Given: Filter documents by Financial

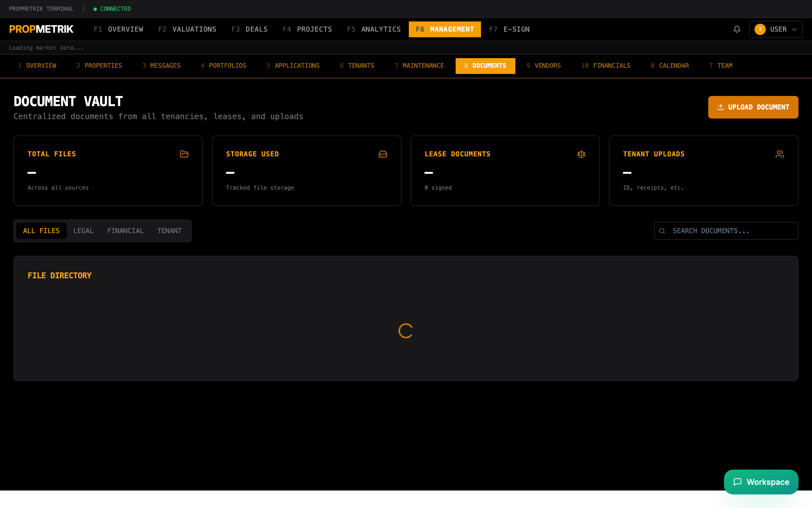Looking at the screenshot, I should [x=125, y=231].
